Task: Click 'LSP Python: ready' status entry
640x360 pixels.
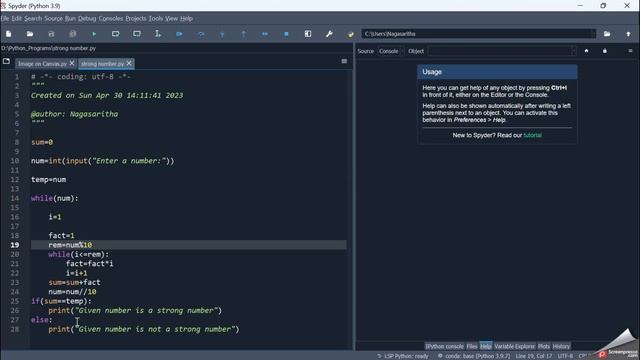Action: pyautogui.click(x=402, y=356)
